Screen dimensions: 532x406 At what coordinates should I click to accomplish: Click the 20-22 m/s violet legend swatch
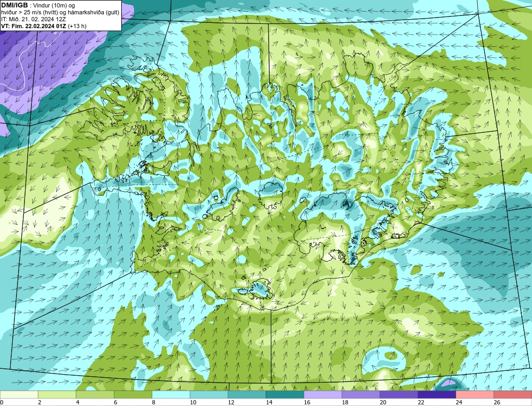(x=399, y=395)
